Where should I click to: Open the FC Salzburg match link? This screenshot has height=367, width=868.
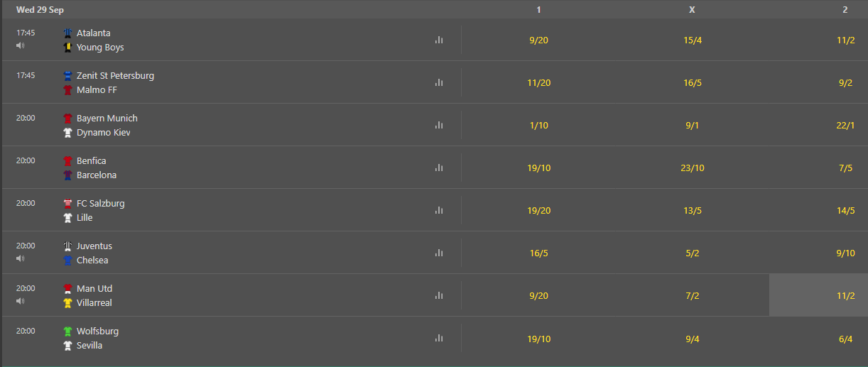(100, 204)
